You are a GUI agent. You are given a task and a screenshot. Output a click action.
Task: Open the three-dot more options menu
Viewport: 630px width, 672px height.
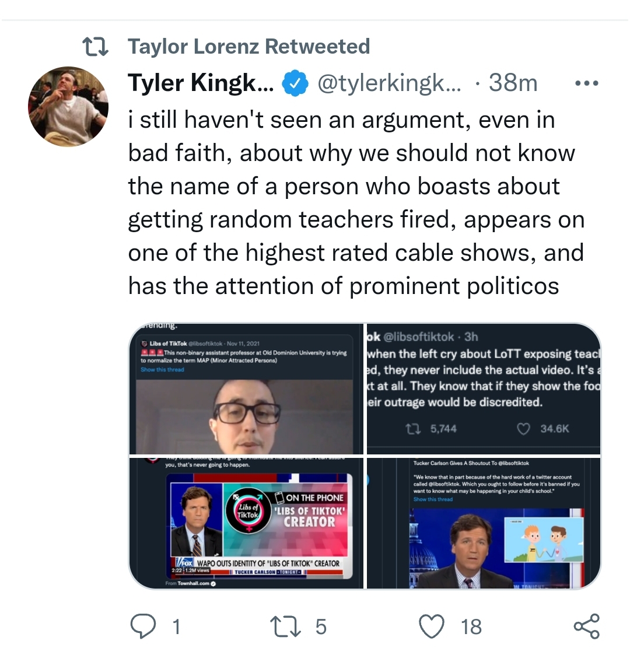coord(587,83)
